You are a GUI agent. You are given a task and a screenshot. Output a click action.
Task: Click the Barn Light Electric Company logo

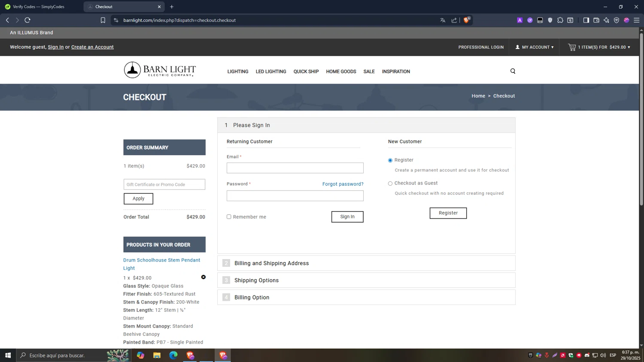click(160, 70)
